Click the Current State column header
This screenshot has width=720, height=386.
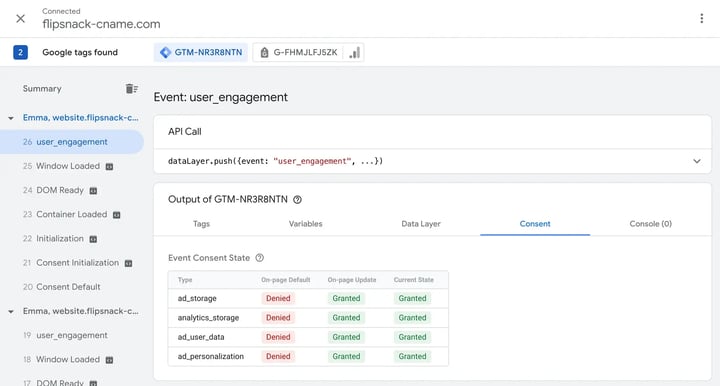tap(413, 280)
